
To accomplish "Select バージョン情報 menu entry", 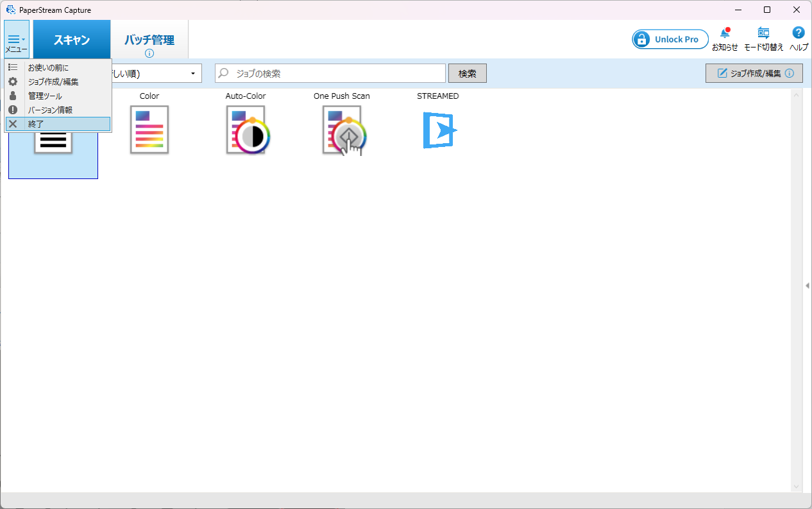I will (50, 110).
